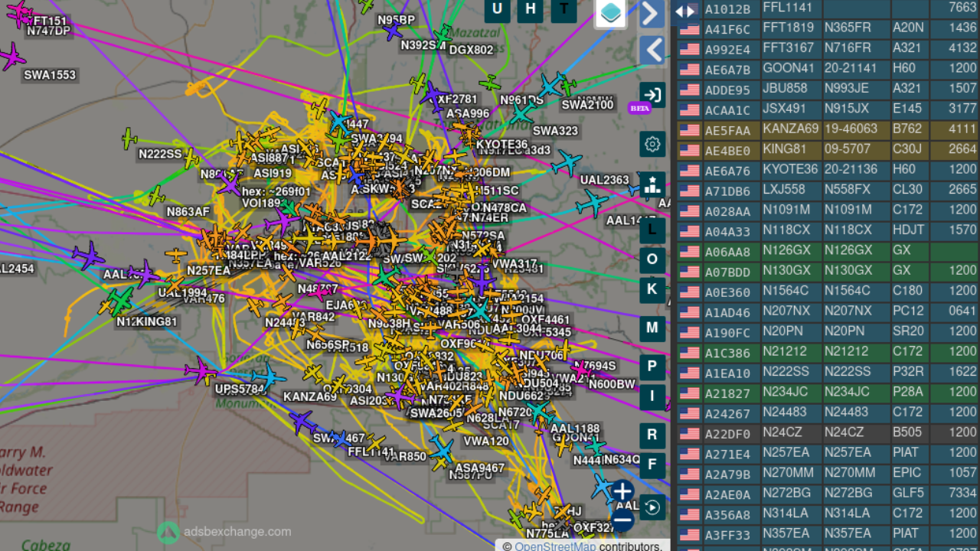Collapse the map with left chevron
This screenshot has width=980, height=551.
coord(652,51)
